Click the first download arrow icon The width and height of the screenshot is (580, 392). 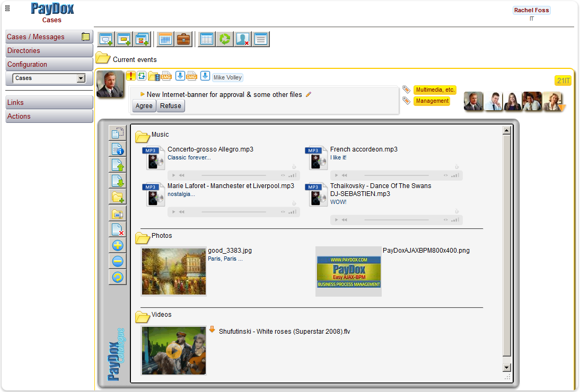click(x=180, y=76)
